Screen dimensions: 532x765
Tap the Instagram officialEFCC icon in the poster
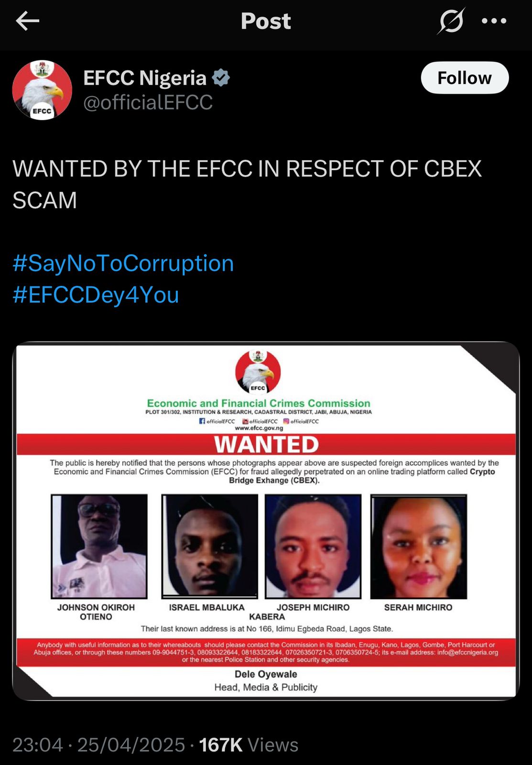coord(286,421)
